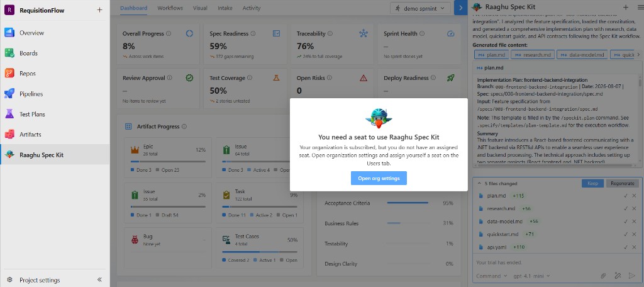Image resolution: width=644 pixels, height=287 pixels.
Task: Click the Bug ladybug icon
Action: point(135,240)
